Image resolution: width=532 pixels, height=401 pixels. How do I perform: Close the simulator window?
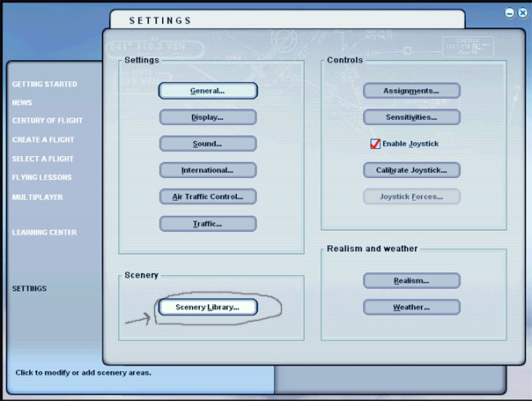coord(523,13)
